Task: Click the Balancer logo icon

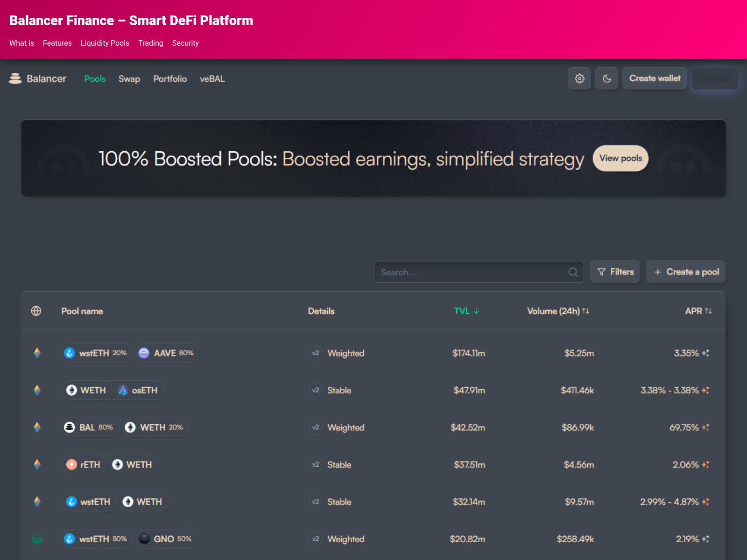Action: pyautogui.click(x=15, y=79)
